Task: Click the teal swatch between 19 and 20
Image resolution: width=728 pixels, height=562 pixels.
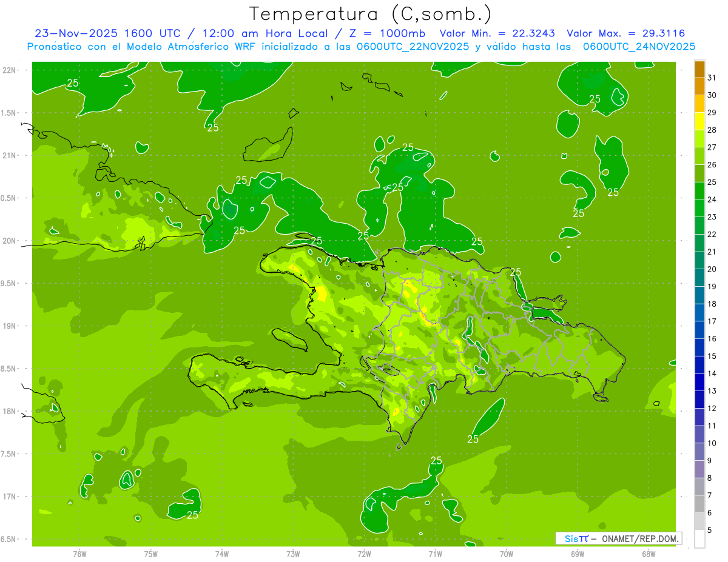Action: click(700, 278)
